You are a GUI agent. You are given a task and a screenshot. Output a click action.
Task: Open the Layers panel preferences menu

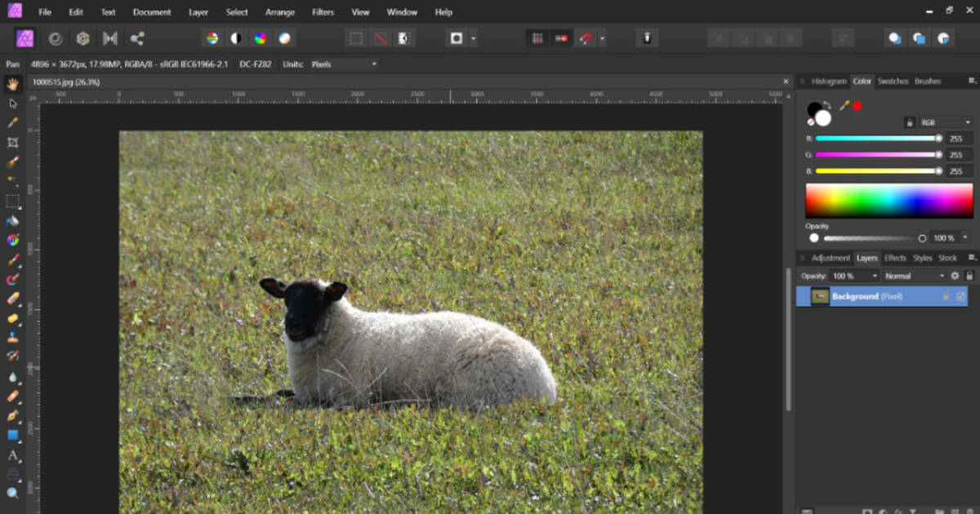pyautogui.click(x=972, y=258)
